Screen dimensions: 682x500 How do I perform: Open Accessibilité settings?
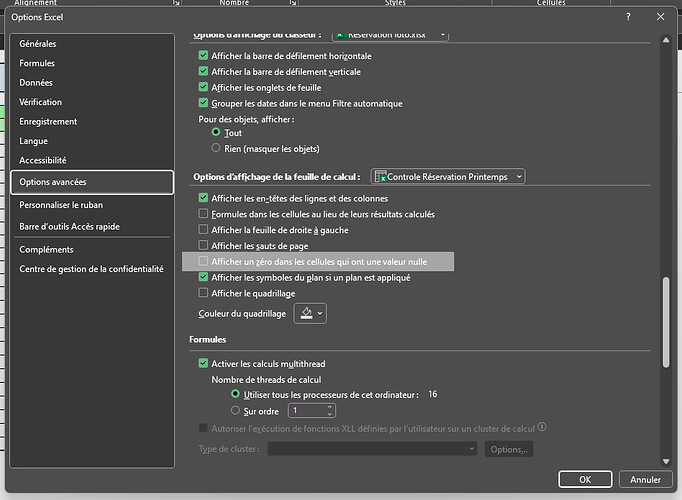pyautogui.click(x=43, y=160)
